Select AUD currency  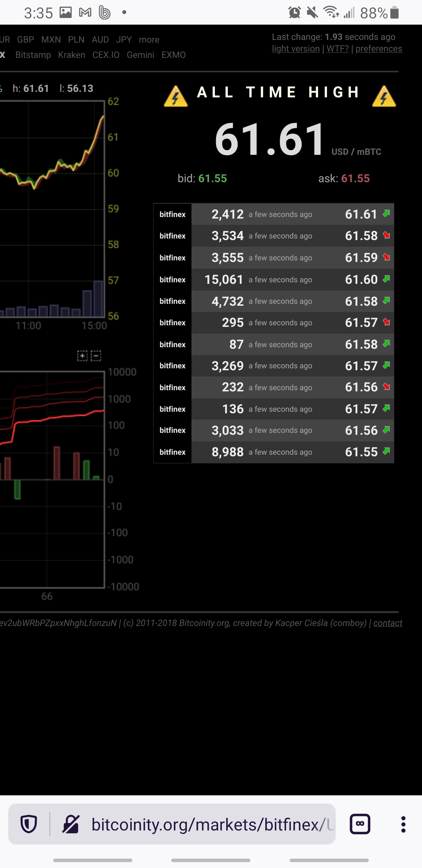100,40
